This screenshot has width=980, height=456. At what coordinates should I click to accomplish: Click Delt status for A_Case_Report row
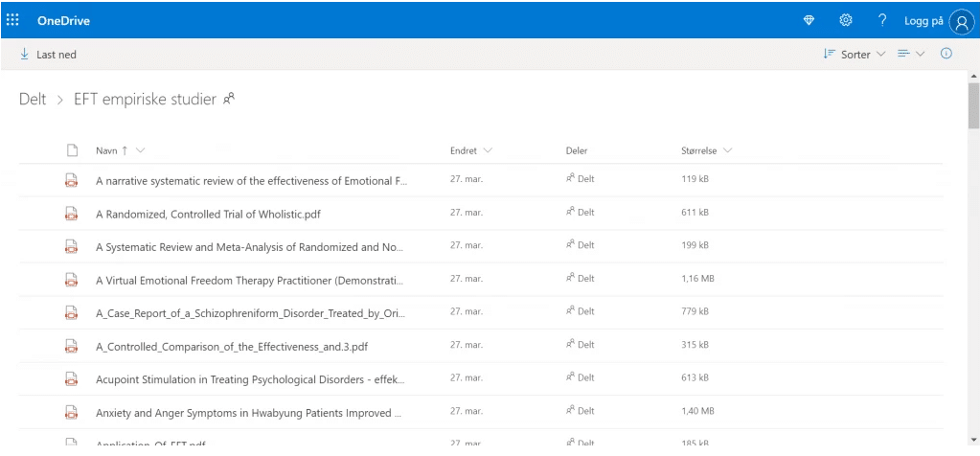[x=580, y=311]
